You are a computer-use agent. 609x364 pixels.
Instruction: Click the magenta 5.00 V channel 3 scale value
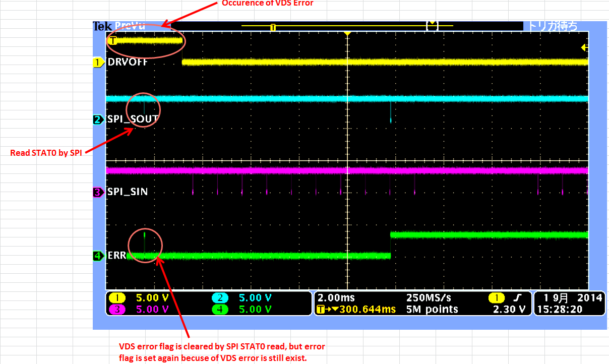pyautogui.click(x=152, y=309)
